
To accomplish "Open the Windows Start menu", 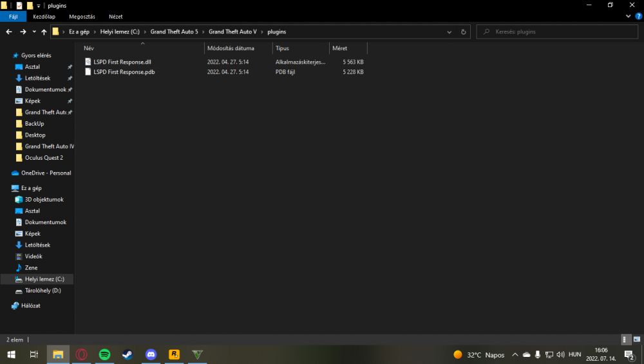I will click(x=11, y=354).
